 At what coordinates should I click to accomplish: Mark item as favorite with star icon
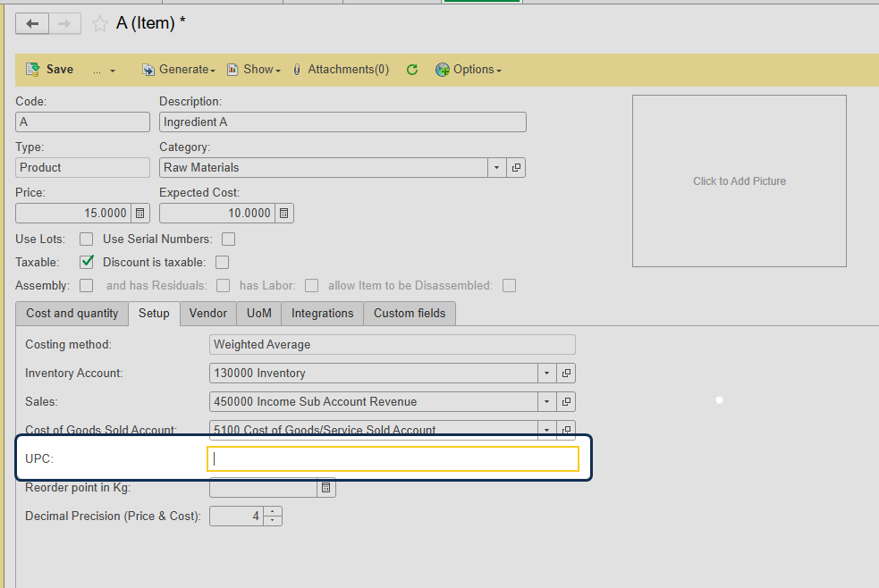click(100, 24)
